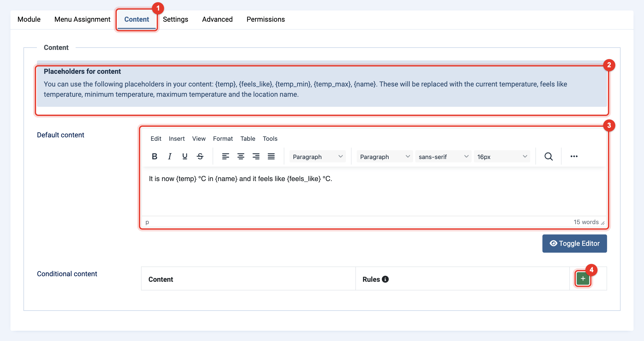644x341 pixels.
Task: Open the sans-serif font dropdown
Action: [x=443, y=157]
